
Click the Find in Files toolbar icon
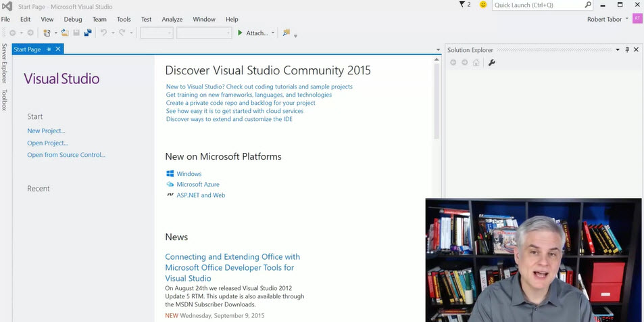[x=287, y=32]
